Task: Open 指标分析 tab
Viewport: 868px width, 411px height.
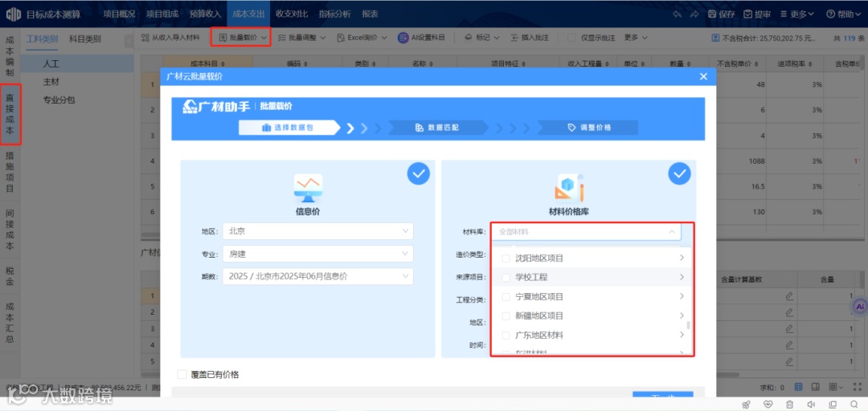Action: pyautogui.click(x=335, y=14)
